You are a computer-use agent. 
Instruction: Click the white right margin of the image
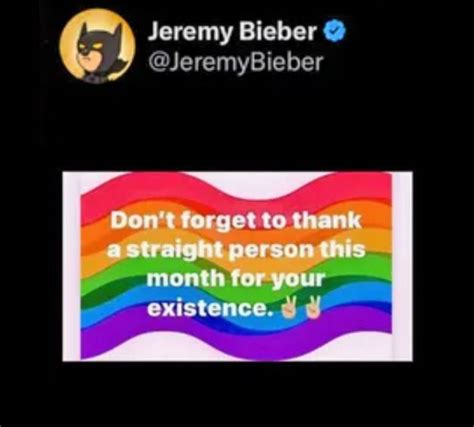point(402,266)
